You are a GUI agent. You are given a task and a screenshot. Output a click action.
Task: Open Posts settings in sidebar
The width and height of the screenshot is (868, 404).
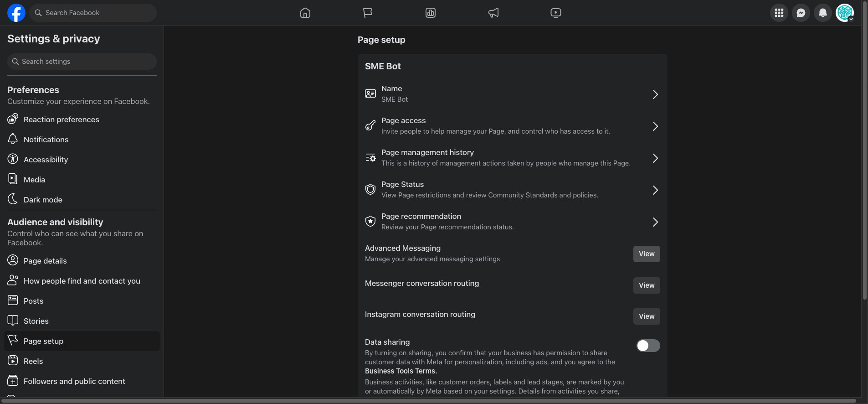pos(82,301)
